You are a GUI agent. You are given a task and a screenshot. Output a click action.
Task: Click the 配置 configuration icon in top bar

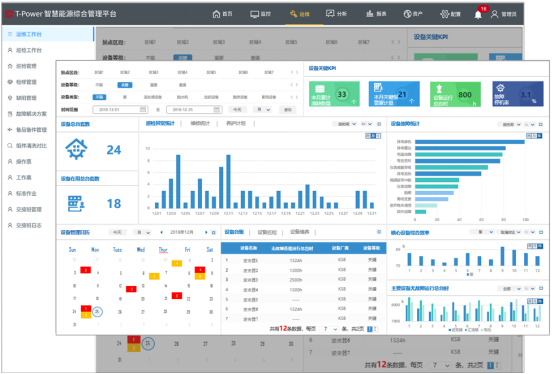point(444,14)
